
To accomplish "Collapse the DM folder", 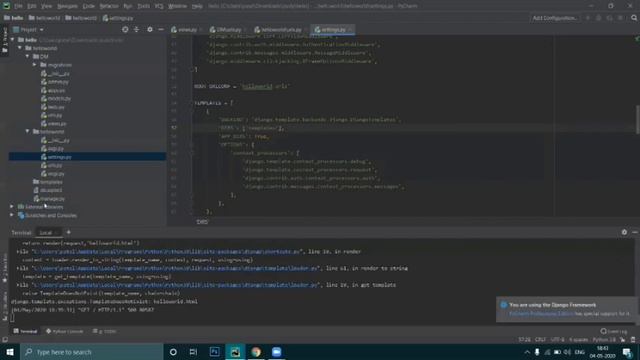I will coord(27,56).
